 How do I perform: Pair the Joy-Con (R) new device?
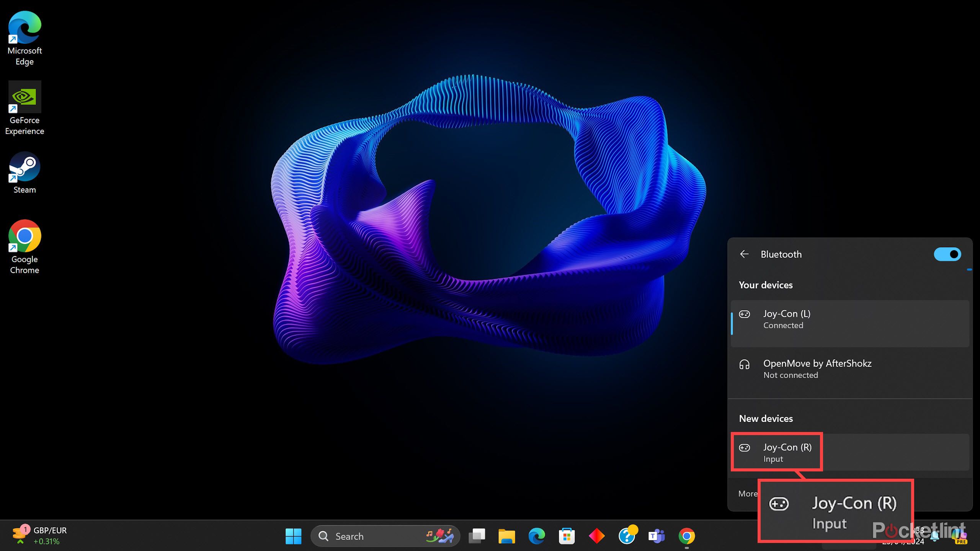tap(850, 452)
